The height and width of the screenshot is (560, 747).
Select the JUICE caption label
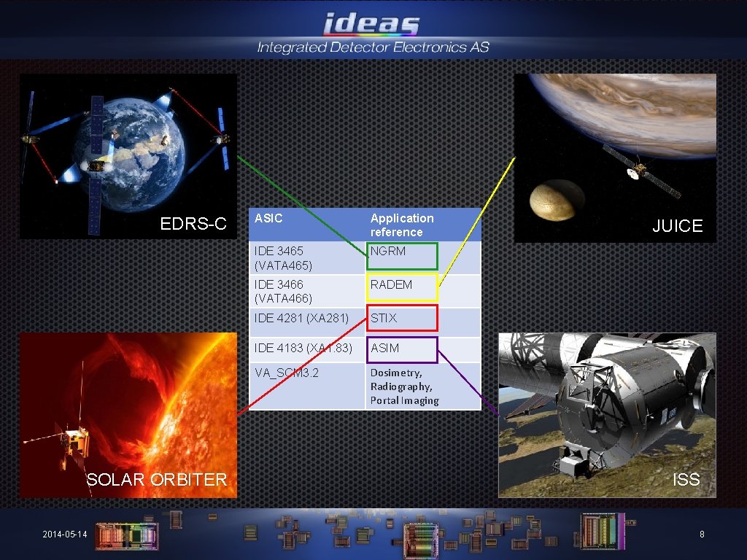pyautogui.click(x=677, y=227)
